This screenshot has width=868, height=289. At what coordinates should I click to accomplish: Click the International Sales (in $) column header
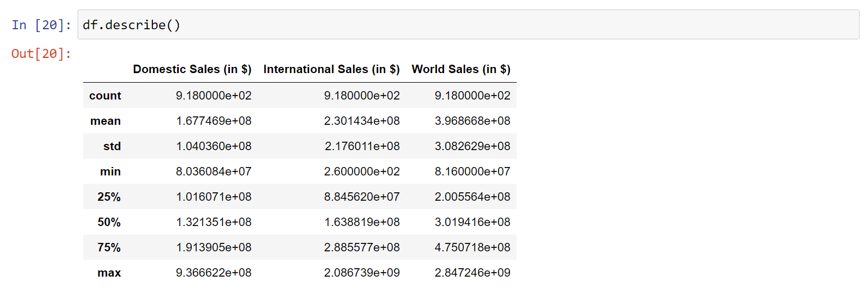pos(332,69)
